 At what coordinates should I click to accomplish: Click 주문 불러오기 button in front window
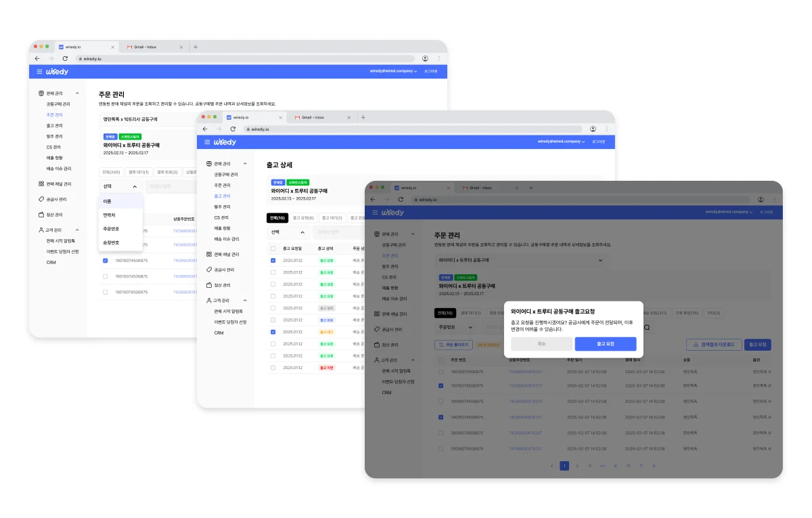pos(453,345)
